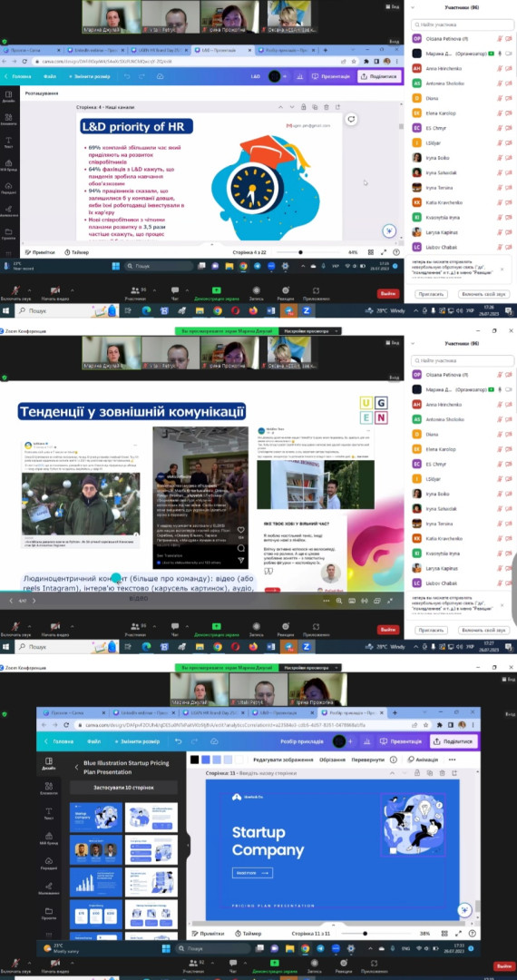The height and width of the screenshot is (980, 517).
Task: Open Firefox from Windows taskbar under L&D Zoom toolbar
Action: click(253, 310)
